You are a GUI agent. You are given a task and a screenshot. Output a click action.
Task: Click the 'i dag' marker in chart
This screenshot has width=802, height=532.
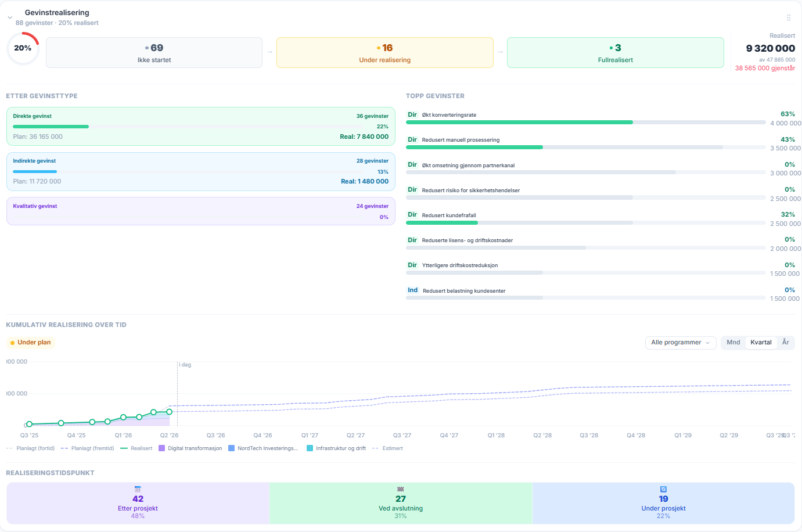pos(185,365)
